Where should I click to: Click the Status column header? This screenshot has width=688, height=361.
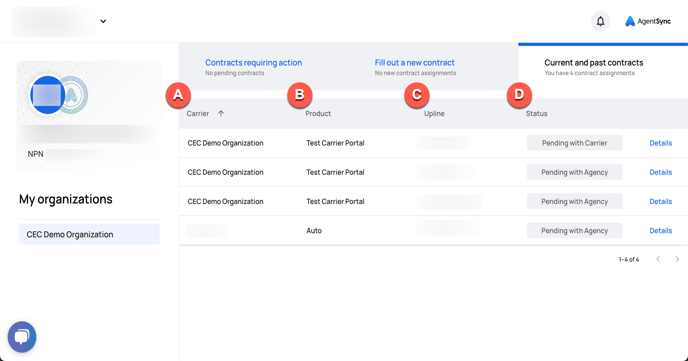536,114
